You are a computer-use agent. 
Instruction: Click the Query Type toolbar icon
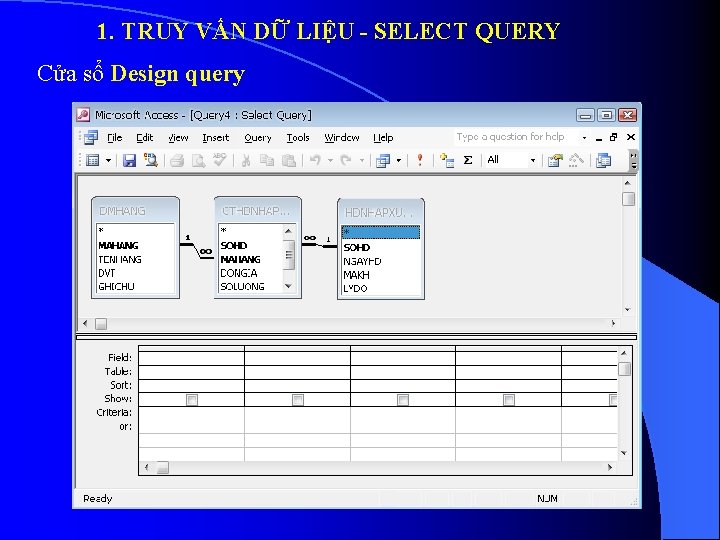click(383, 161)
